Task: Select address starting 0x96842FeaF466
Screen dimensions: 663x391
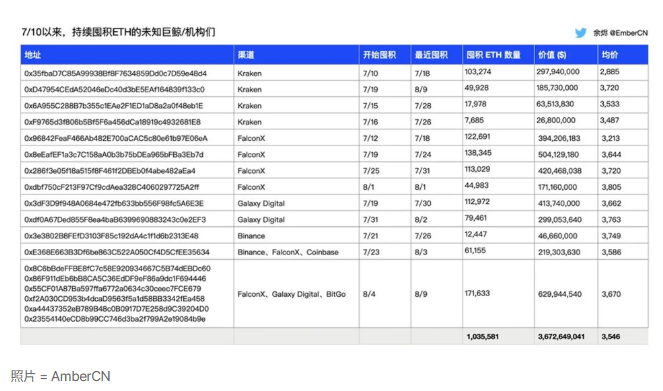Action: coord(116,138)
